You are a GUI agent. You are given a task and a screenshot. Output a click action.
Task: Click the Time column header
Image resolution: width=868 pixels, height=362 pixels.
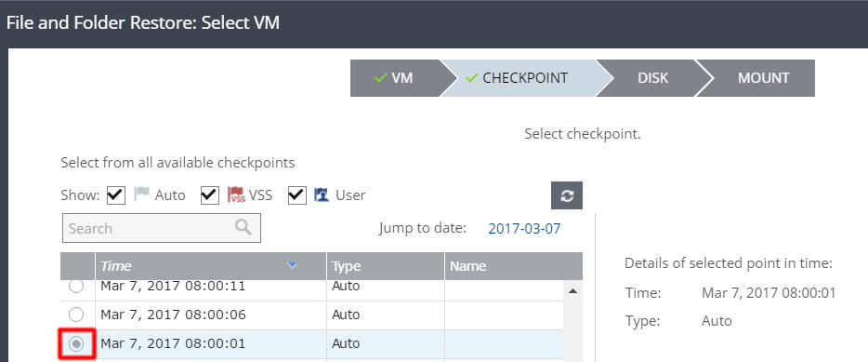point(211,266)
